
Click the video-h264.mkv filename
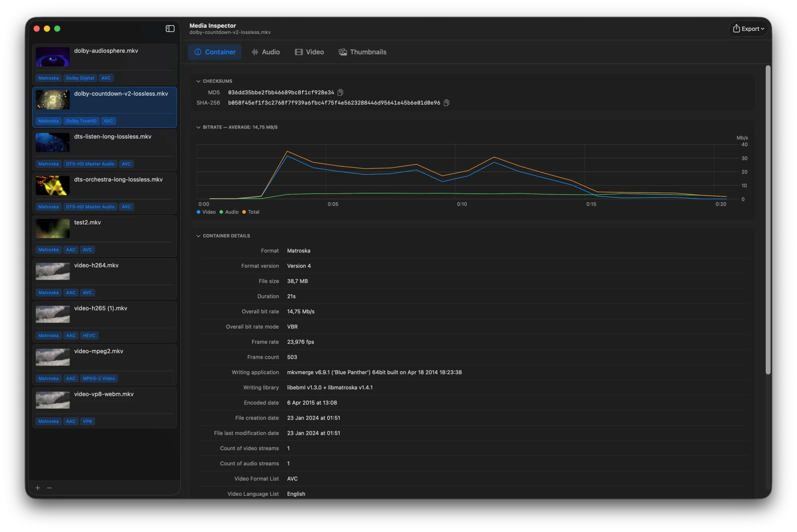tap(96, 265)
